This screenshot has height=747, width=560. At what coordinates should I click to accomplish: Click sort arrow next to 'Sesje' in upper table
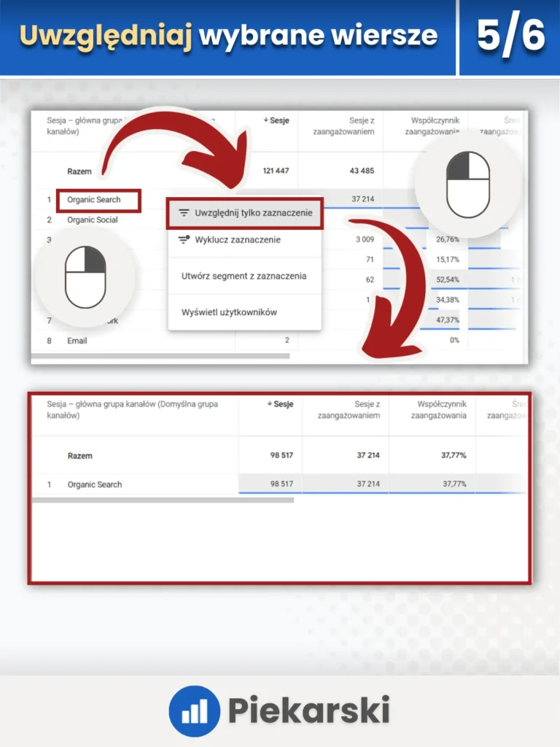265,120
